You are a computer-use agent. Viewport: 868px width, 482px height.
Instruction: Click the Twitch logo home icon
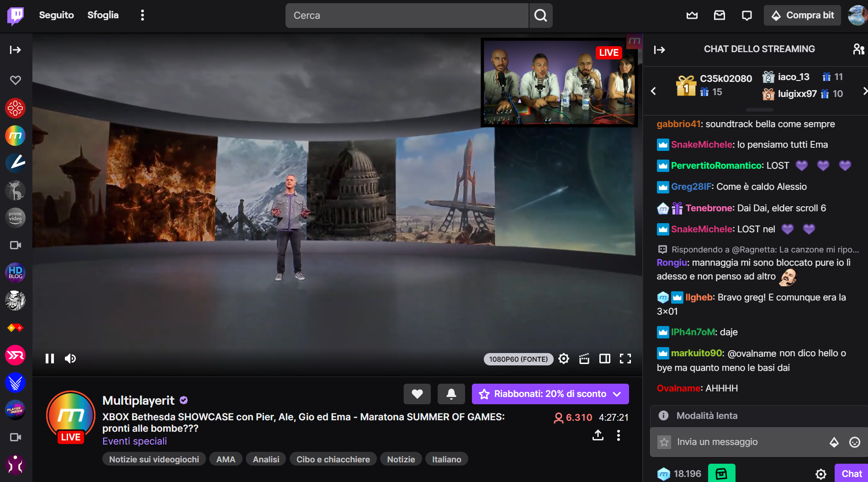point(16,16)
